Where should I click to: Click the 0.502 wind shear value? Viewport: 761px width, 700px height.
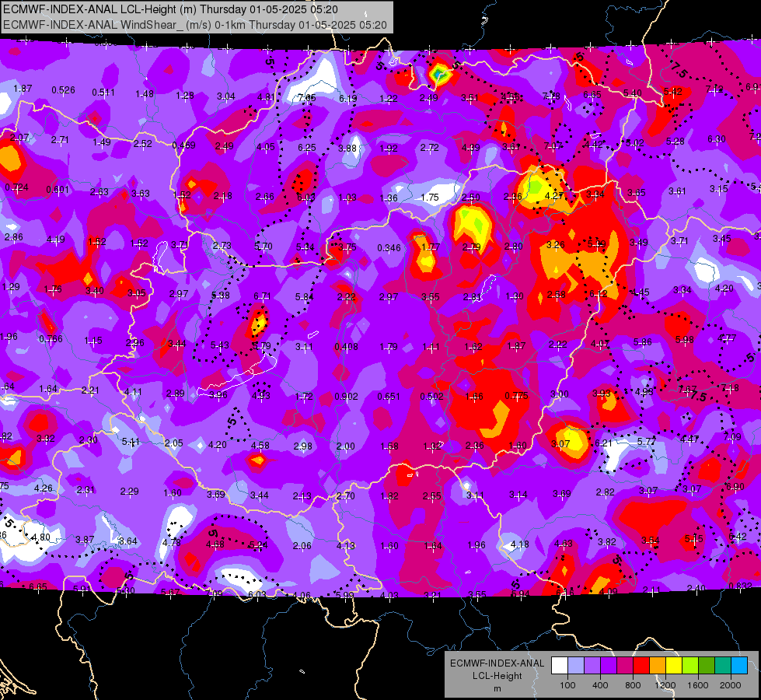pos(431,397)
